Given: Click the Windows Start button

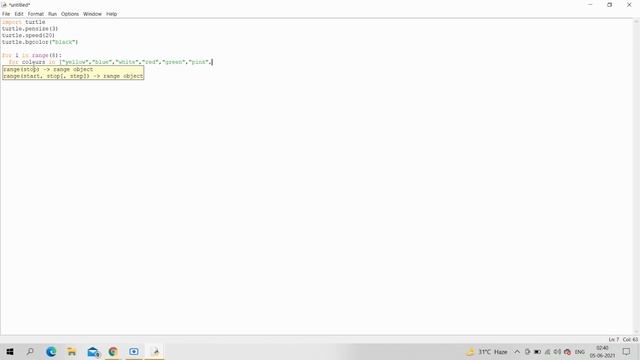Looking at the screenshot, I should pos(10,351).
